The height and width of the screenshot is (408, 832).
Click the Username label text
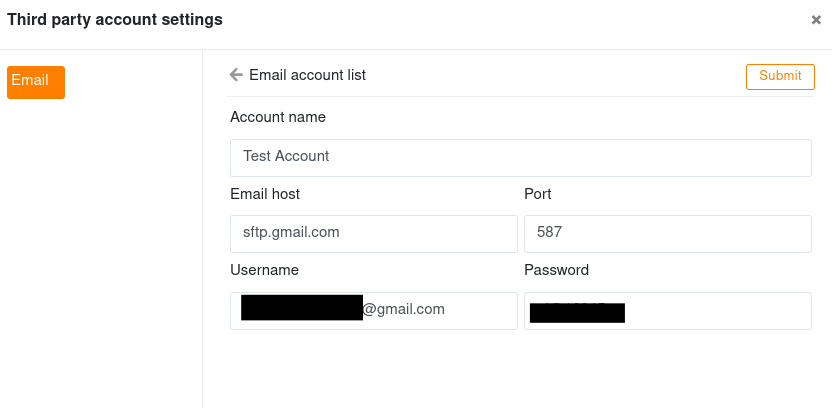click(x=264, y=270)
